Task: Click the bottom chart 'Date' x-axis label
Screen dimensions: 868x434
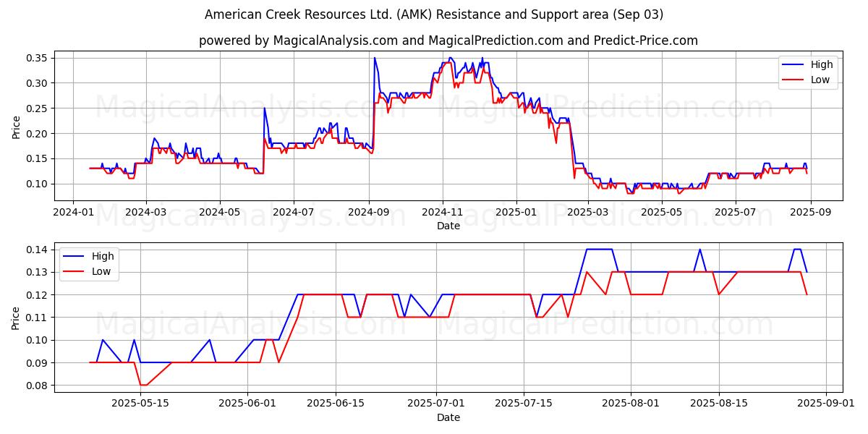Action: (448, 417)
